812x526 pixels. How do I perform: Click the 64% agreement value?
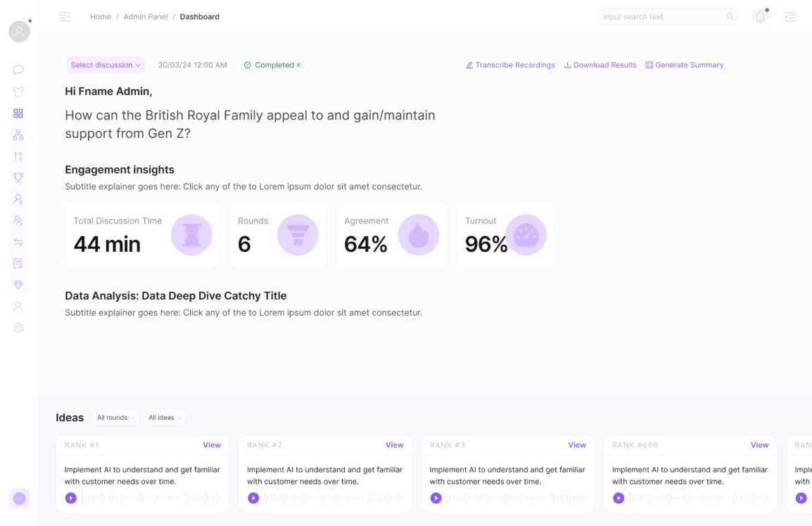[x=366, y=244]
